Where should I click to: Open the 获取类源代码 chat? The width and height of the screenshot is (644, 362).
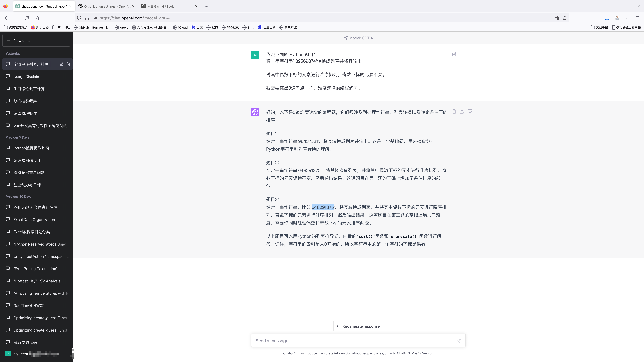[x=36, y=342]
